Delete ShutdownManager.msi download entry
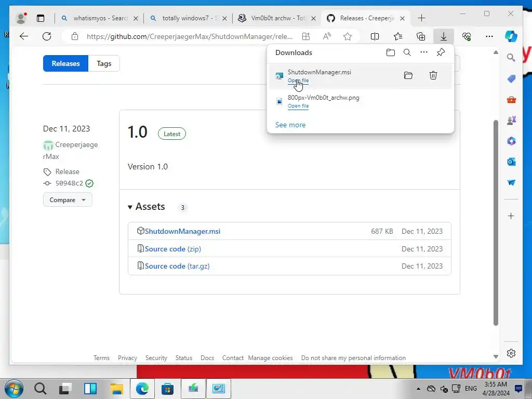The image size is (532, 399). coord(433,75)
